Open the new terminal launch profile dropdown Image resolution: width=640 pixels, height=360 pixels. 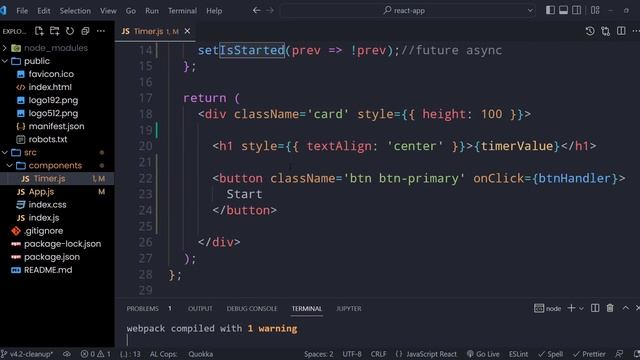pyautogui.click(x=581, y=309)
